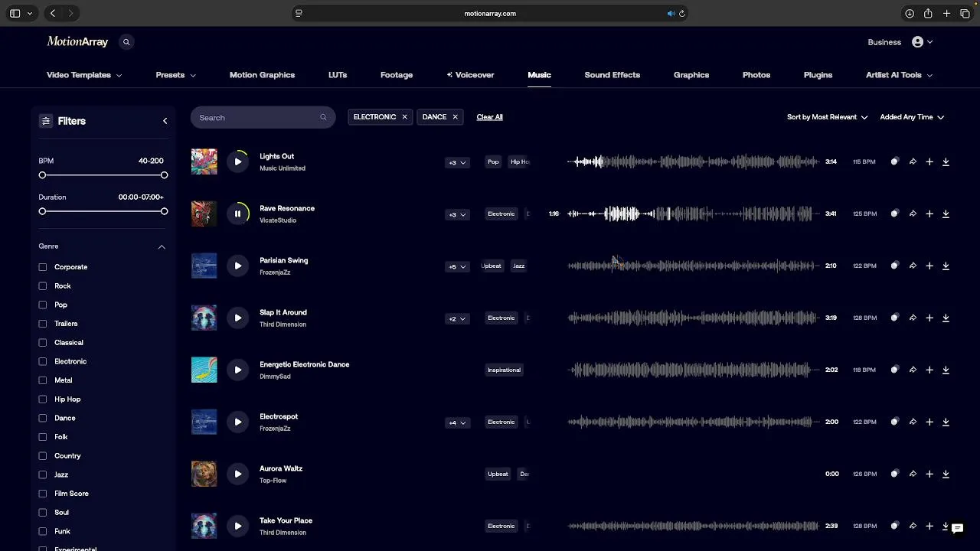Click the Clear All link
This screenshot has height=551, width=980.
489,117
